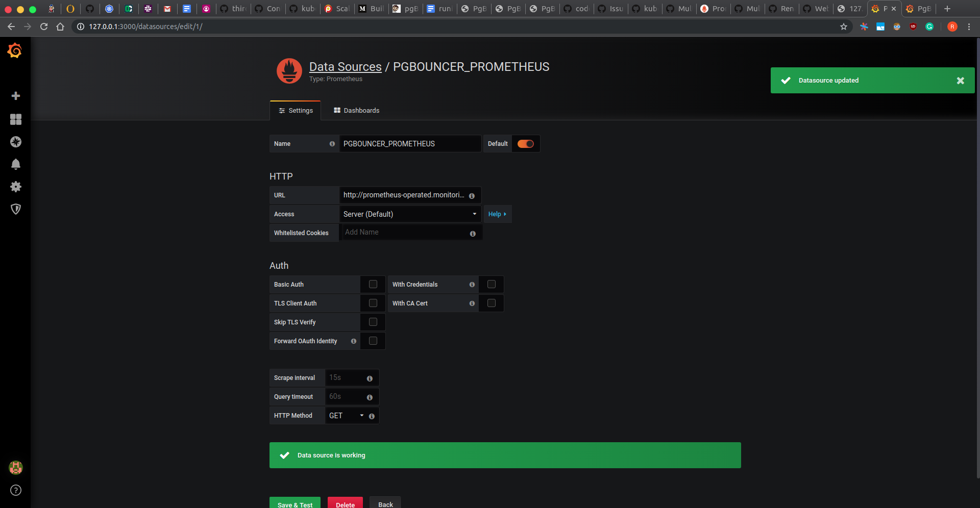Viewport: 980px width, 508px height.
Task: Open the Explore compass icon
Action: click(16, 142)
